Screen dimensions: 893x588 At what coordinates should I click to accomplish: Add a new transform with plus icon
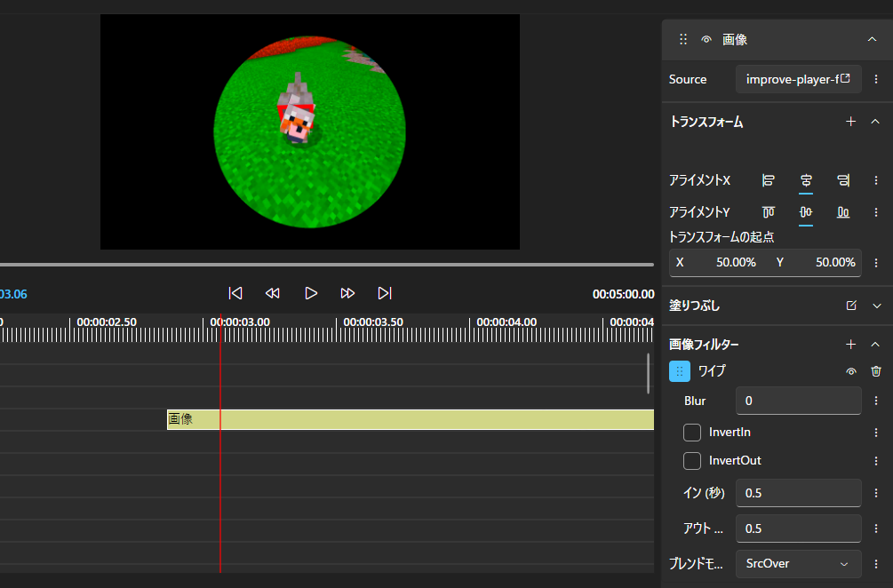(850, 122)
